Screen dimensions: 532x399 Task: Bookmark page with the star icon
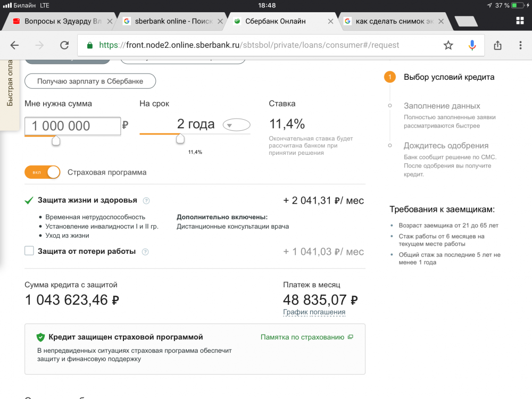(x=448, y=45)
